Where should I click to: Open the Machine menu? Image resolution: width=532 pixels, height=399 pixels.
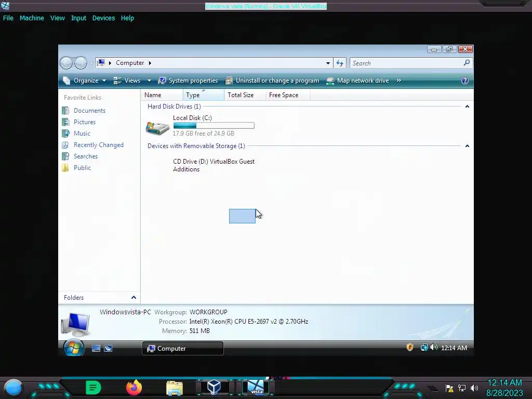(x=32, y=18)
